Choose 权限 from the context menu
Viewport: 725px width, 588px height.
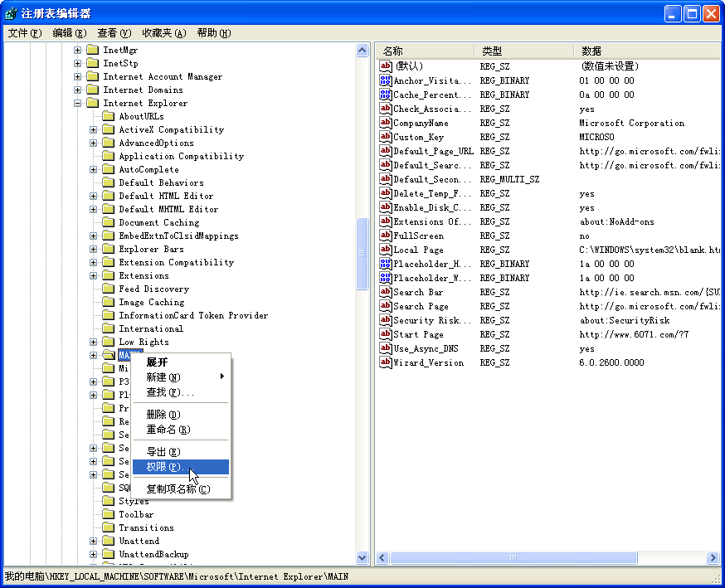tap(163, 467)
